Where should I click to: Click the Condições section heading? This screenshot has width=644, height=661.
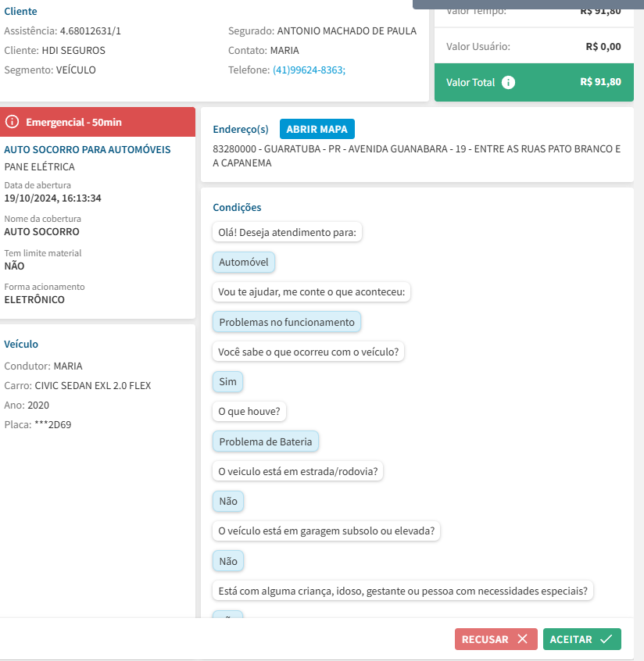237,207
